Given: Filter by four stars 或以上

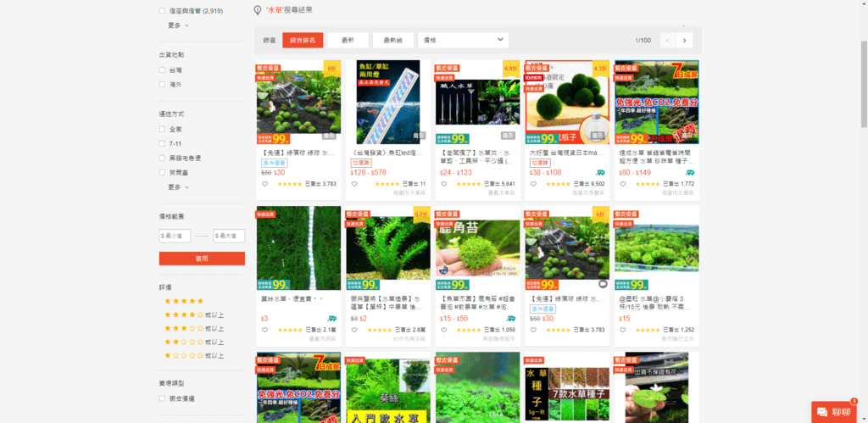Looking at the screenshot, I should (x=194, y=314).
